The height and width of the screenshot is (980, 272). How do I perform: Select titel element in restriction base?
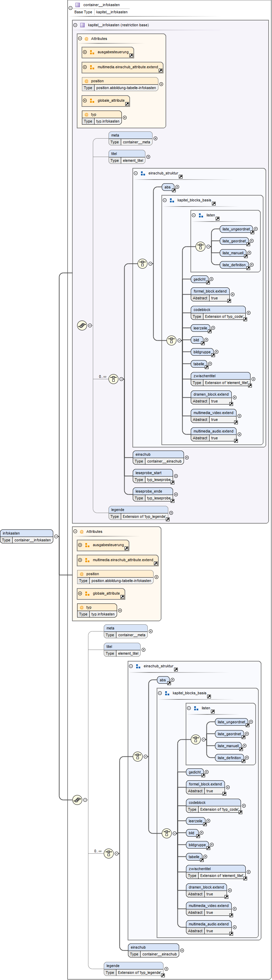click(x=127, y=157)
